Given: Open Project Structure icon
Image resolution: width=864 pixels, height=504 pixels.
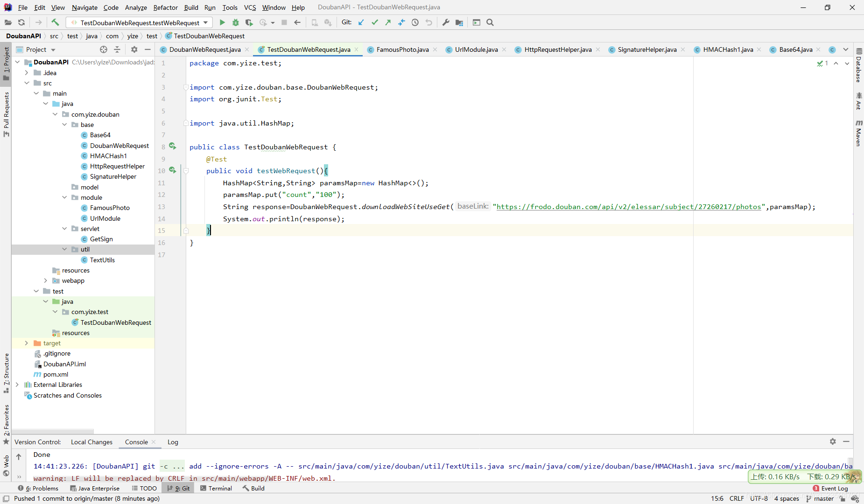Looking at the screenshot, I should (459, 22).
